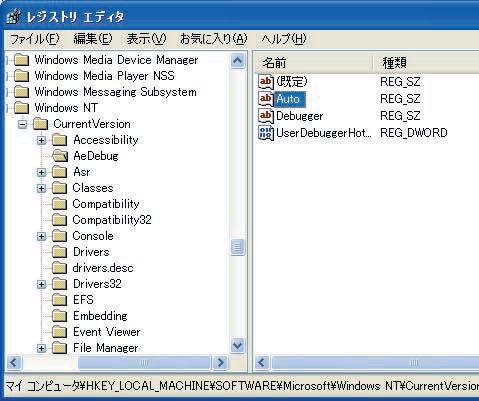This screenshot has width=479, height=401.
Task: Click the Embedding folder icon
Action: (60, 316)
